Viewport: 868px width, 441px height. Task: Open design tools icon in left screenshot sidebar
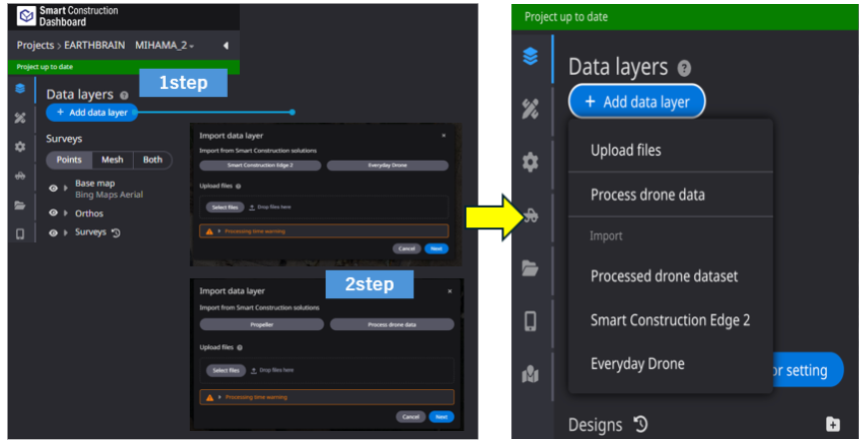[x=21, y=118]
